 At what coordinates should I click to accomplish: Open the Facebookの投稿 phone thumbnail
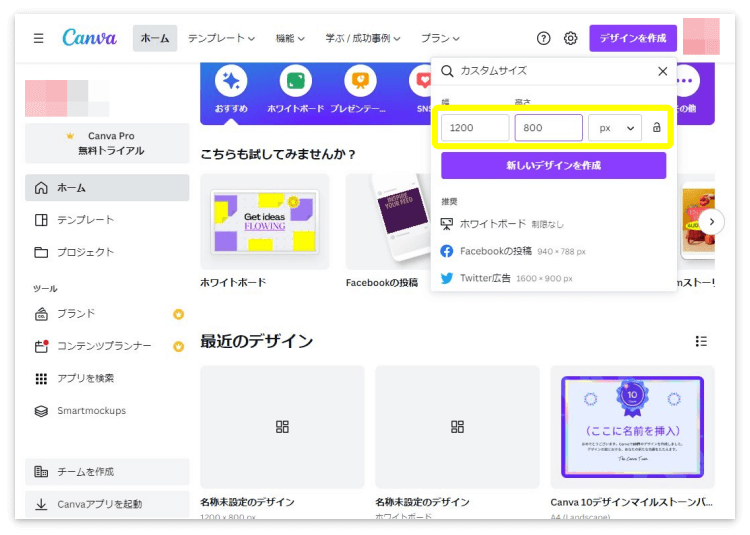pyautogui.click(x=388, y=222)
